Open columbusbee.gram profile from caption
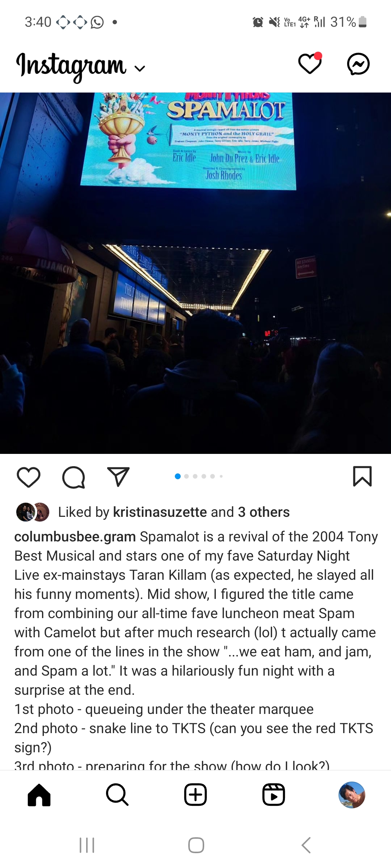The width and height of the screenshot is (391, 868). pos(75,537)
